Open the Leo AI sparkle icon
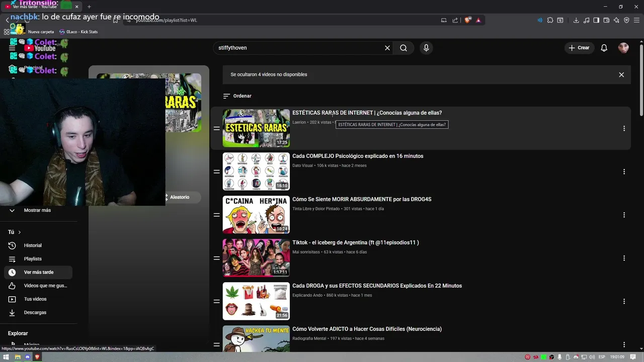644x362 pixels. (x=616, y=20)
